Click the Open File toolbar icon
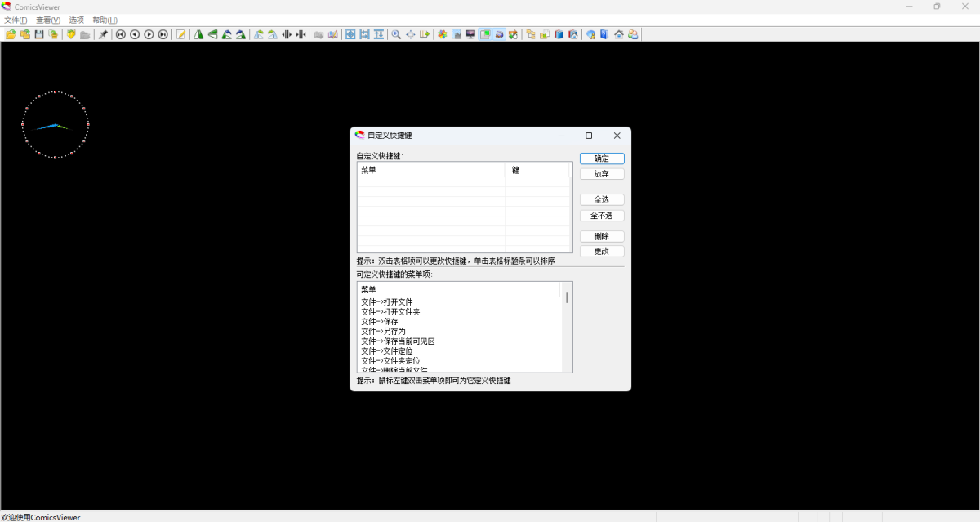The height and width of the screenshot is (522, 980). click(x=10, y=34)
